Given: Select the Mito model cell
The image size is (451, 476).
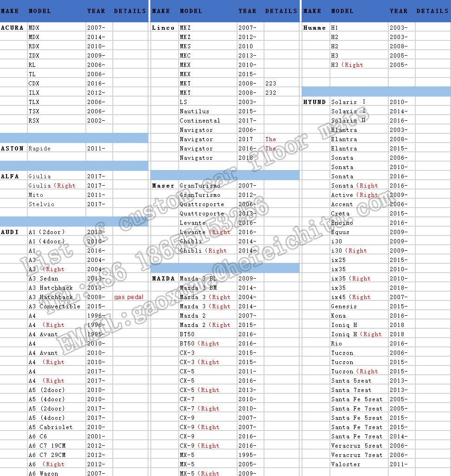Looking at the screenshot, I should (57, 195).
